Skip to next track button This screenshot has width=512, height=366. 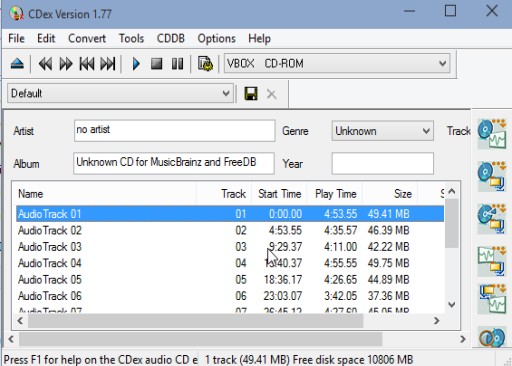[108, 64]
